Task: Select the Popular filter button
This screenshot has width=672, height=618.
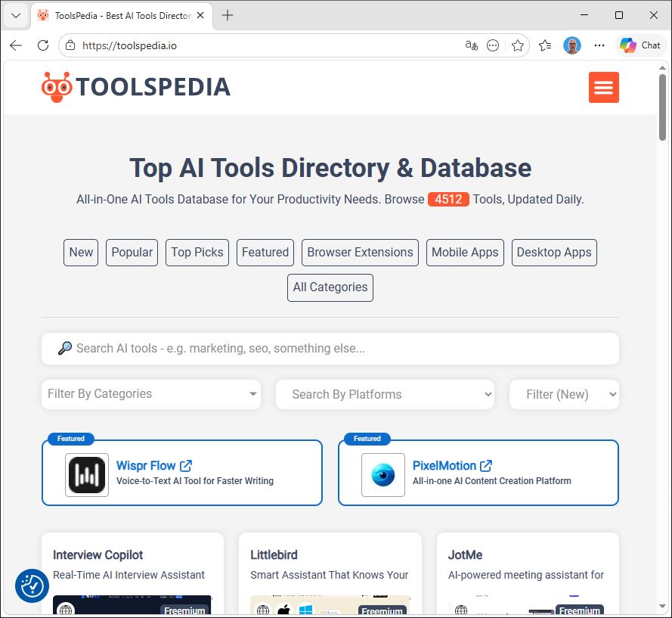Action: [132, 253]
